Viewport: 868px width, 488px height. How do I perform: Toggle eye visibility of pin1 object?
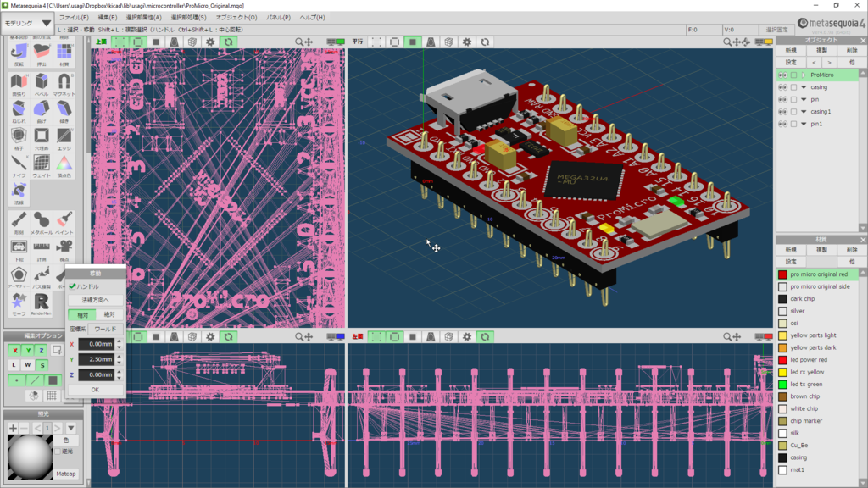[x=782, y=124]
